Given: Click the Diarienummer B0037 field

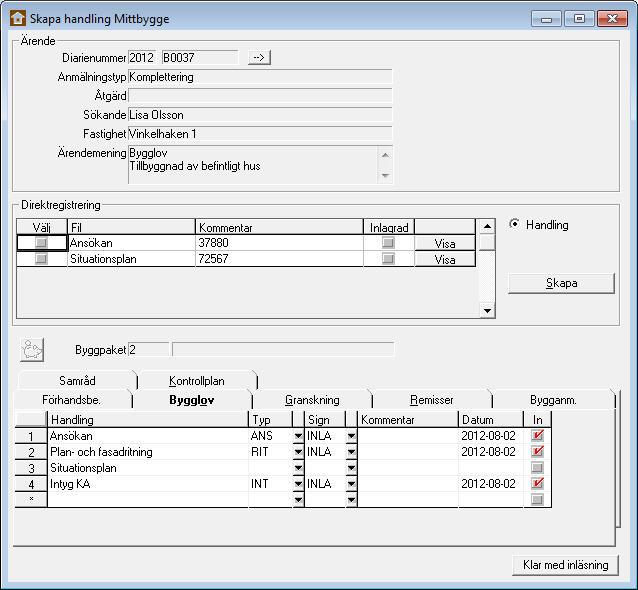Looking at the screenshot, I should pyautogui.click(x=200, y=57).
